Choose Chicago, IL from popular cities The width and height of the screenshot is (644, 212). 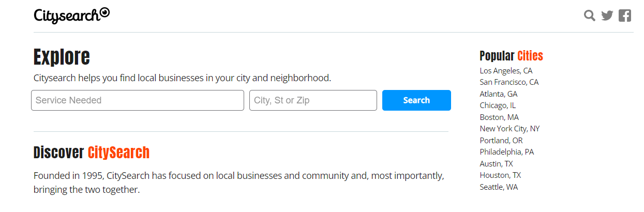(498, 105)
